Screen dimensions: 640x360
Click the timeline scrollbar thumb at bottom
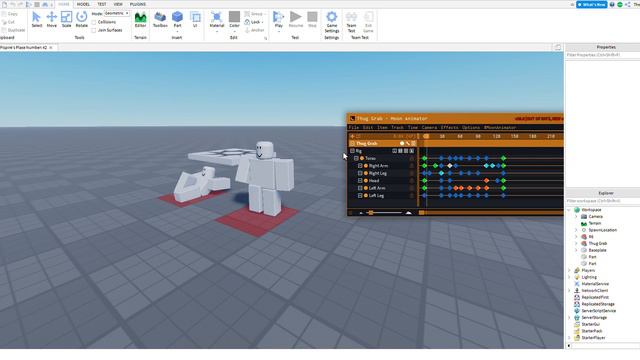coord(421,213)
